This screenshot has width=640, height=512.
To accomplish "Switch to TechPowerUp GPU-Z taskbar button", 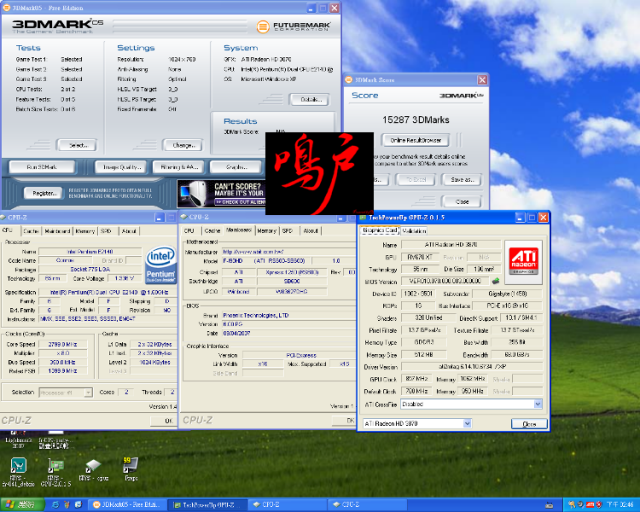I will [x=208, y=505].
